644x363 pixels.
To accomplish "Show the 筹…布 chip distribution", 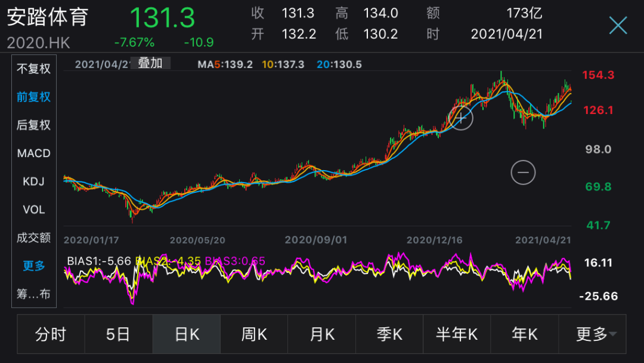I will tap(33, 294).
